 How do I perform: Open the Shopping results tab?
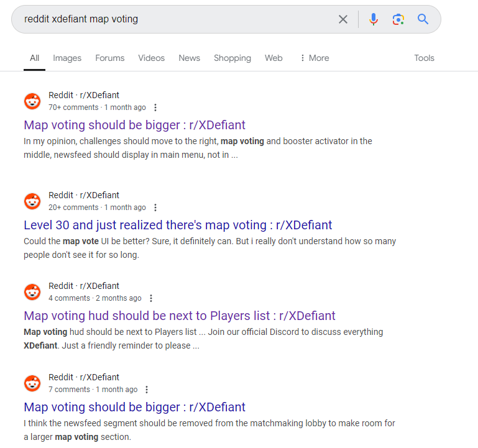tap(232, 58)
